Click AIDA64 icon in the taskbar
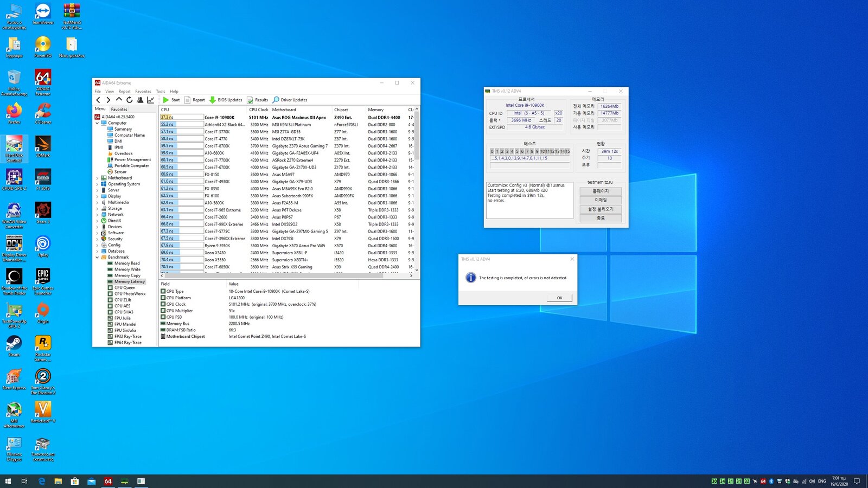 (x=108, y=481)
